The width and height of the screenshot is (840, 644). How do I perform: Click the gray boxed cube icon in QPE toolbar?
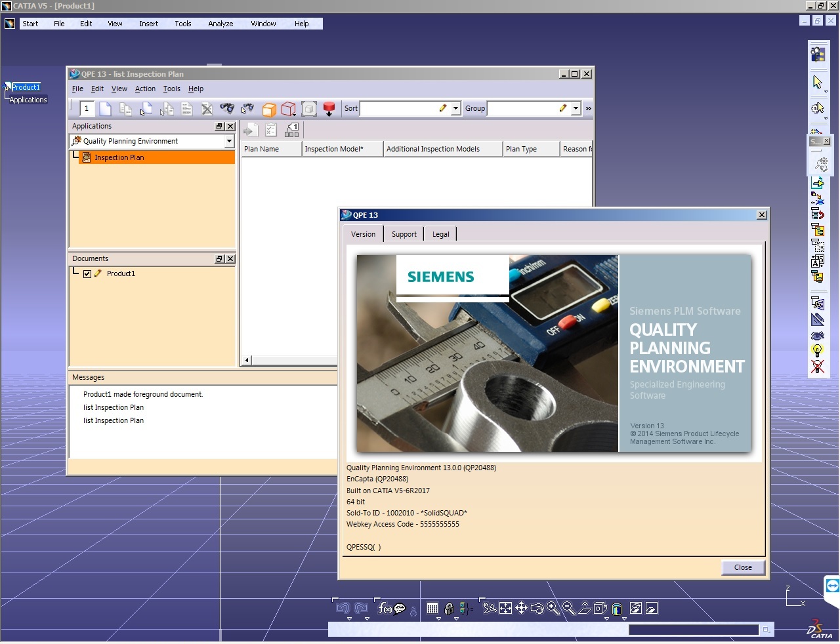click(309, 109)
